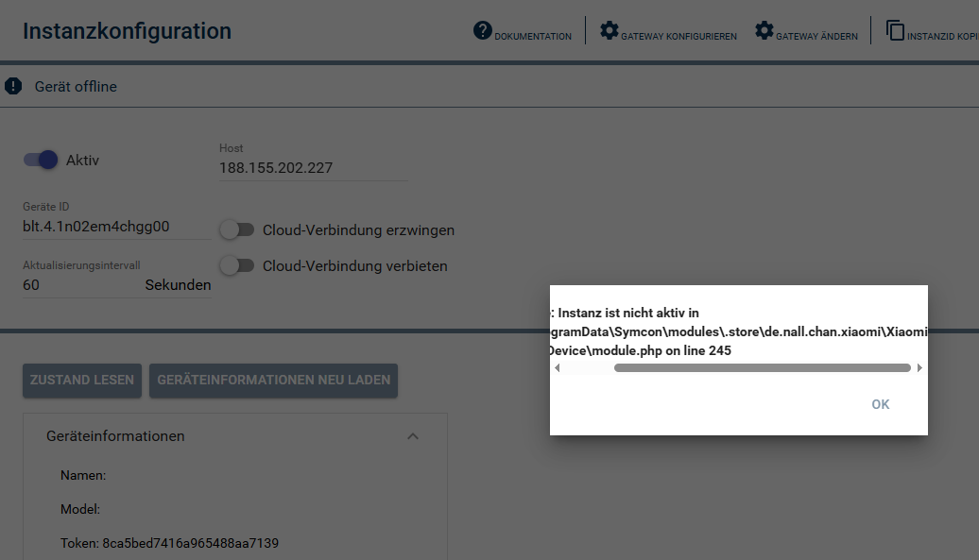Click Geräteinformationen neu laden button
Image resolution: width=979 pixels, height=560 pixels.
(273, 381)
